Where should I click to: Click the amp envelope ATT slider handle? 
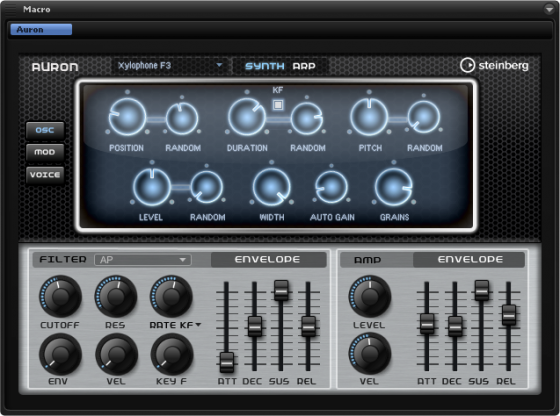(x=427, y=324)
